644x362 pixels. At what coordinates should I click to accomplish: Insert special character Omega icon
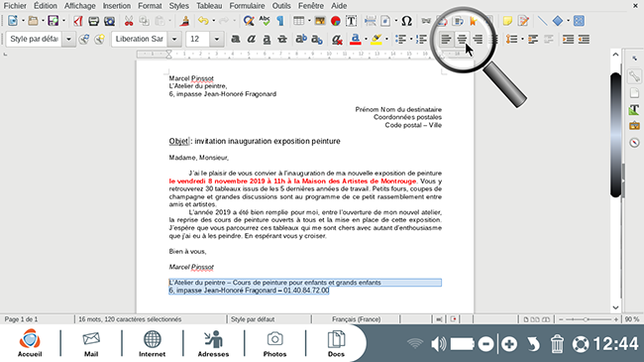click(406, 21)
